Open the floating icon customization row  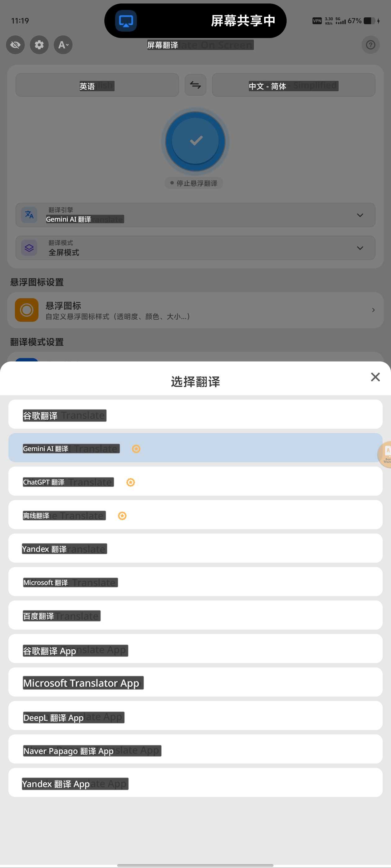tap(195, 310)
